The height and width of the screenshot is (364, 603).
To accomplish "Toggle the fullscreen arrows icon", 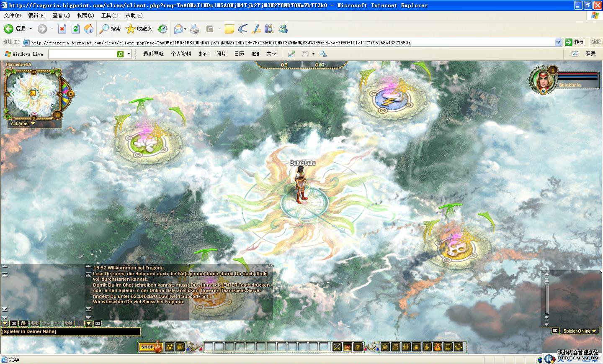I will coord(459,347).
